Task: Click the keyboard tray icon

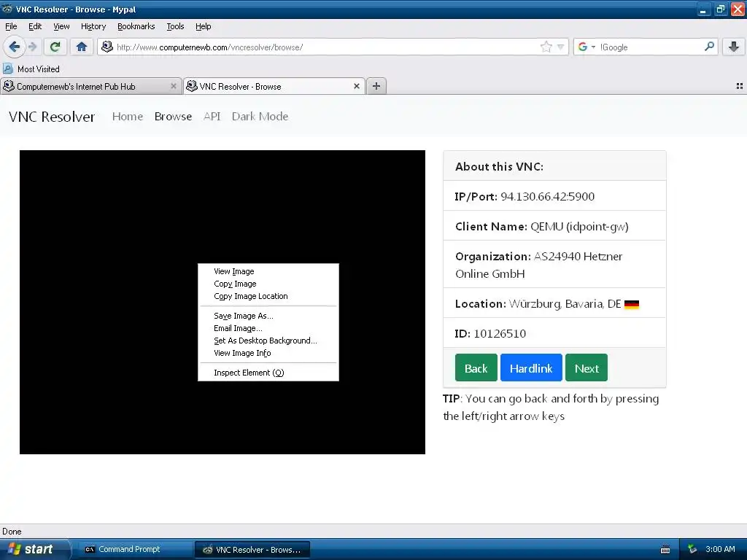Action: click(665, 550)
